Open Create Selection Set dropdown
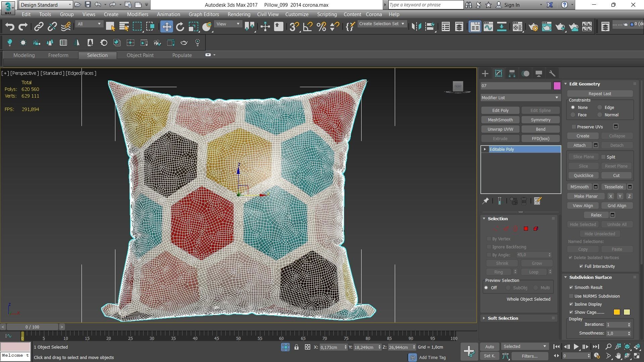This screenshot has height=362, width=644. (x=382, y=24)
